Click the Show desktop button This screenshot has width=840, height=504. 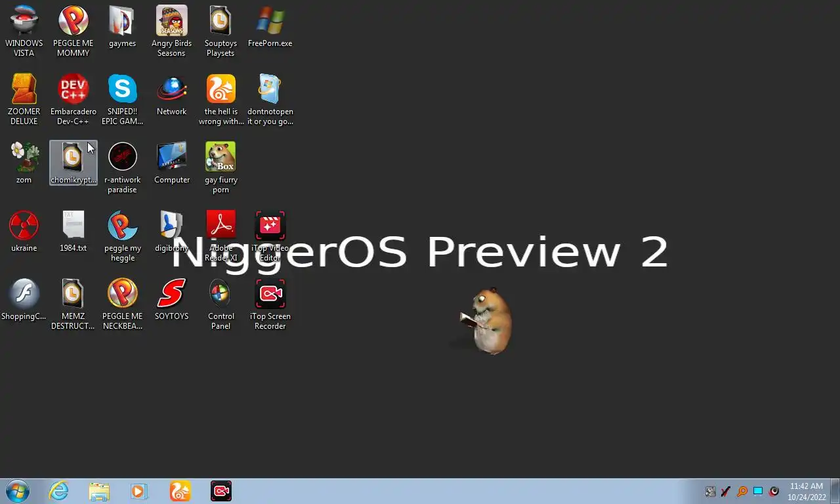click(x=835, y=491)
